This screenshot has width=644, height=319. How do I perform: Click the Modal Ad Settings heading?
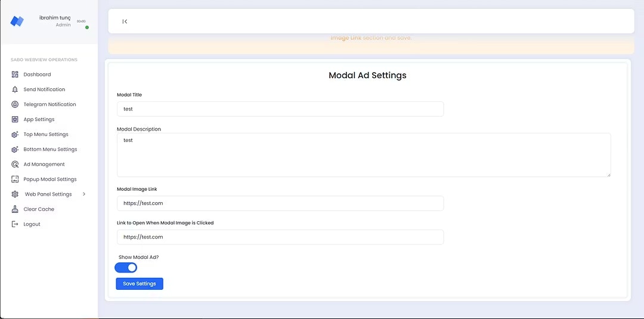[367, 76]
